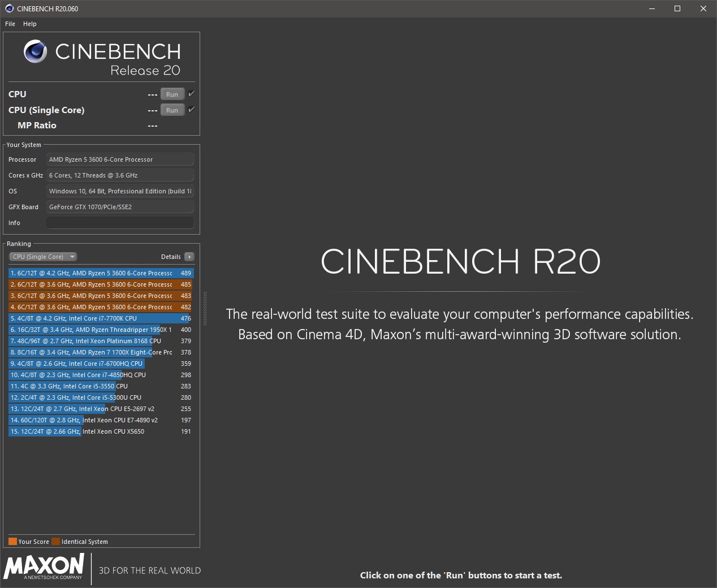Click the Cores x GHz field
Image resolution: width=717 pixels, height=588 pixels.
point(120,175)
